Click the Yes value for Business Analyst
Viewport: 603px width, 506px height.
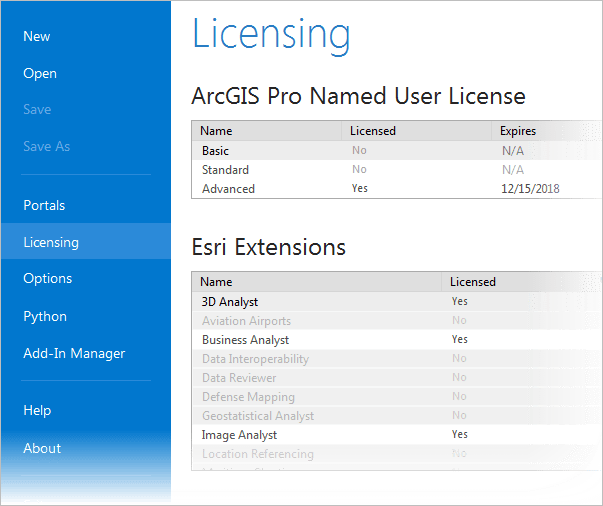(x=460, y=340)
